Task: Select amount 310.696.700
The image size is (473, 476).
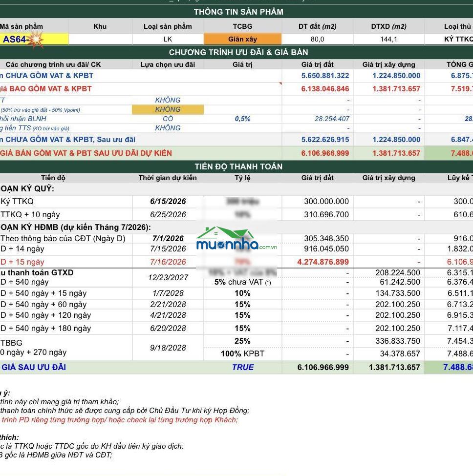Action: [x=326, y=214]
